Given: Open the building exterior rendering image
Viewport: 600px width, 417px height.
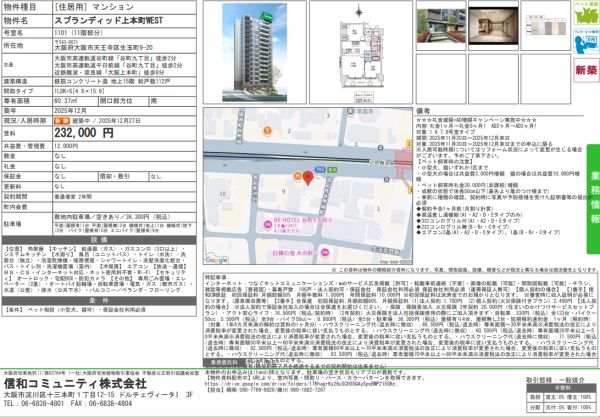Looking at the screenshot, I should 254,52.
